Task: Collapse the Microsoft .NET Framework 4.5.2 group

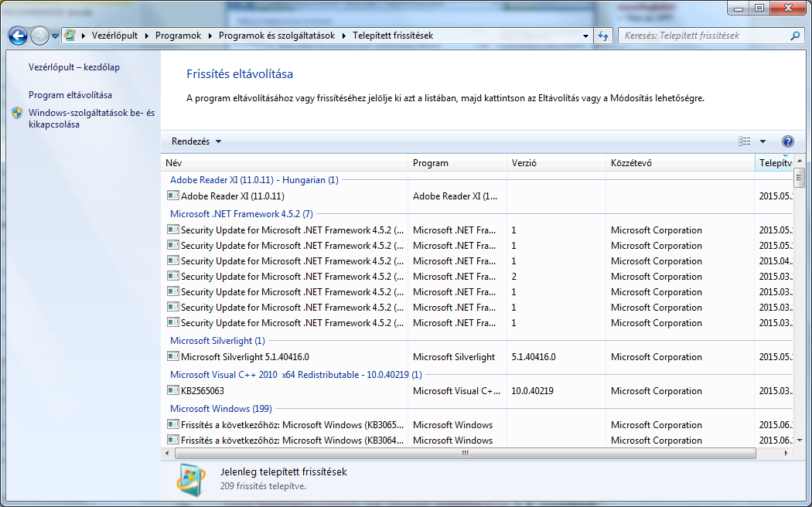Action: 241,213
